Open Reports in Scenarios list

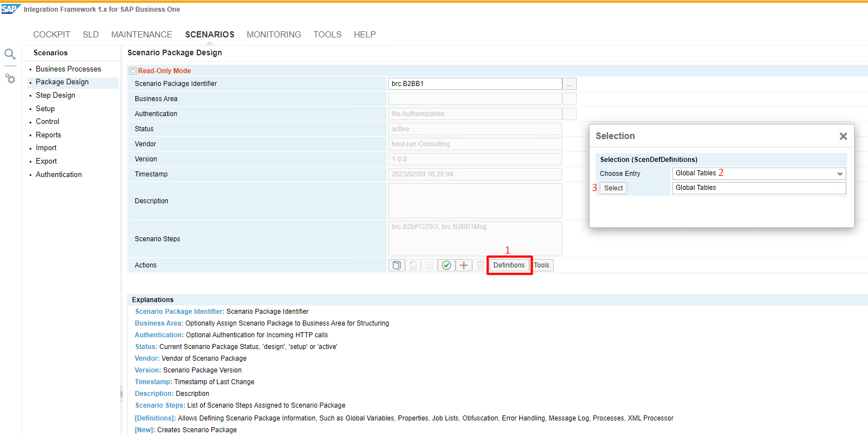49,135
